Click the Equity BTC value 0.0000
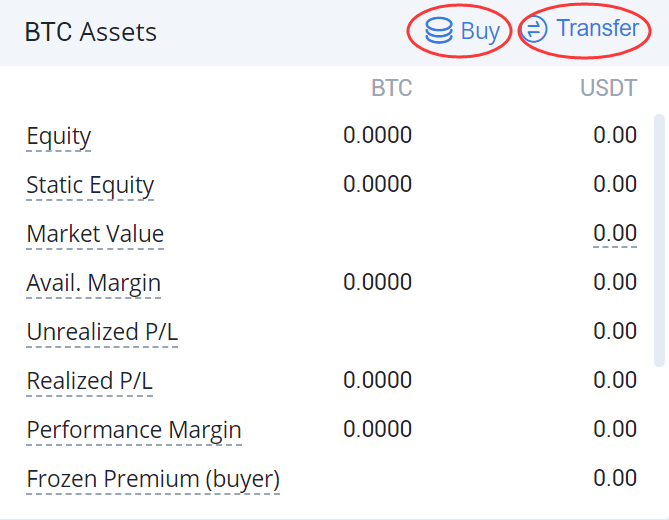The width and height of the screenshot is (669, 520). click(x=377, y=135)
